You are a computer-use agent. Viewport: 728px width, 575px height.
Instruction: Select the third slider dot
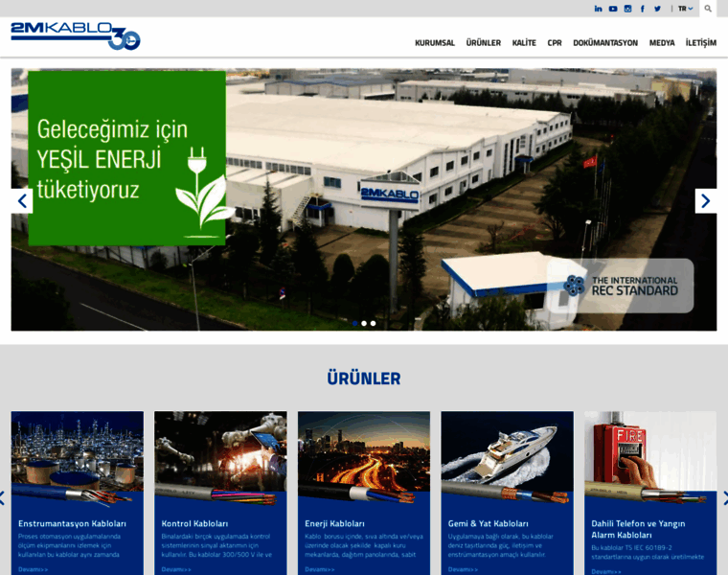tap(373, 323)
